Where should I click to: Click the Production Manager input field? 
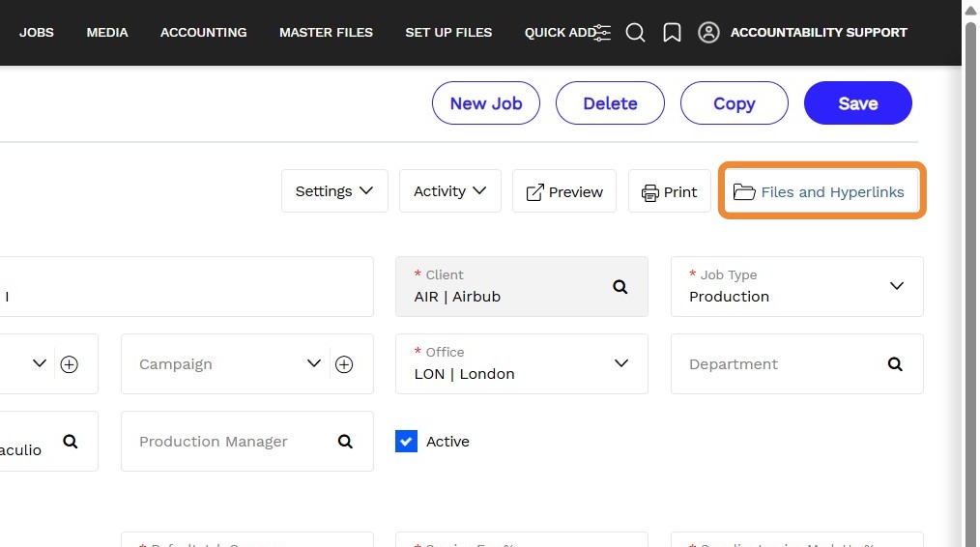click(246, 442)
